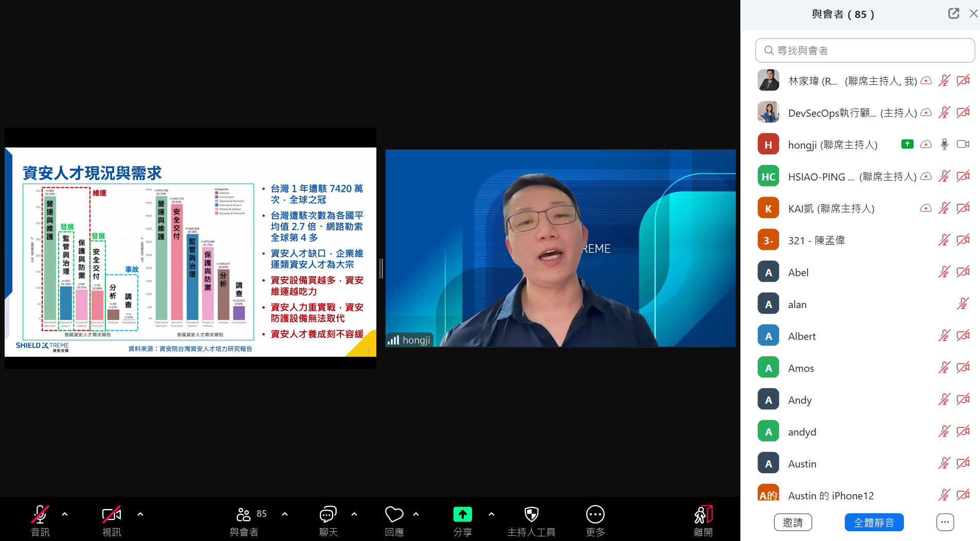
Task: Expand the share options arrow
Action: [492, 514]
